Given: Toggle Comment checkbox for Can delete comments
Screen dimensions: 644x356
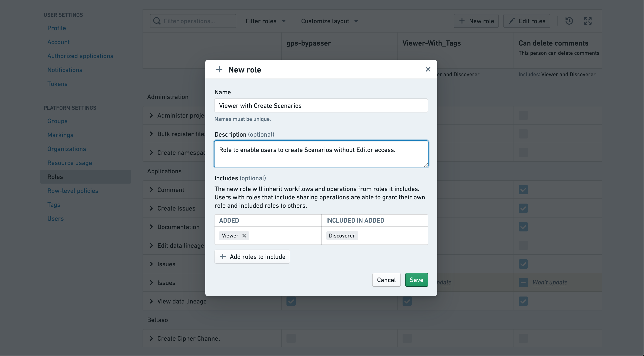Looking at the screenshot, I should [x=523, y=190].
